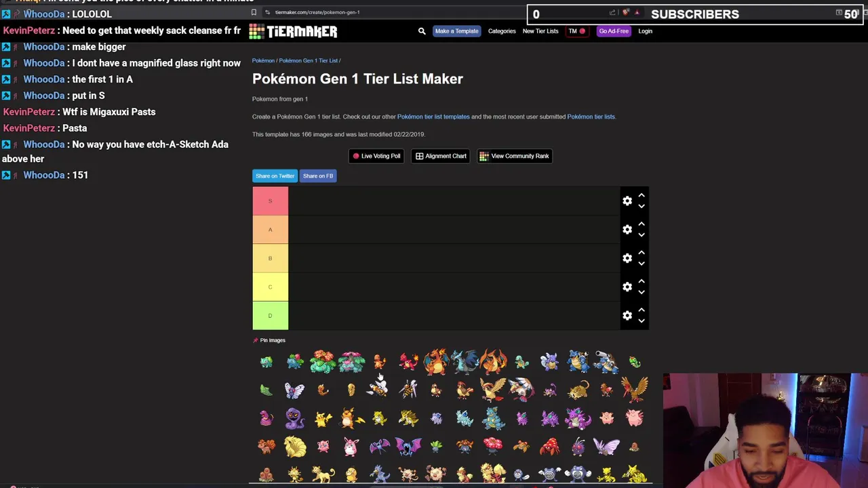This screenshot has width=868, height=488.
Task: Move the S tier row down
Action: [641, 206]
